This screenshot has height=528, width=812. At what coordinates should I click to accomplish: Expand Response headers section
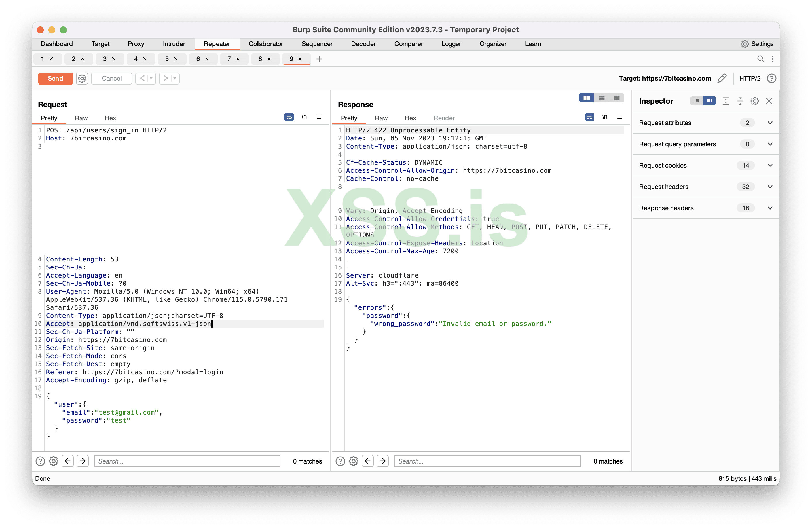(x=770, y=208)
